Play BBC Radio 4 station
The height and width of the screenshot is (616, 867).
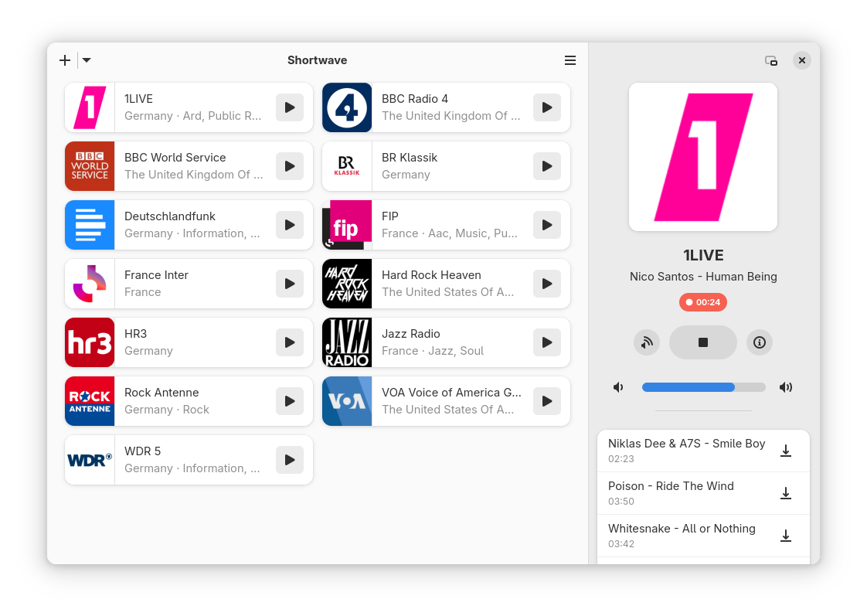tap(547, 107)
